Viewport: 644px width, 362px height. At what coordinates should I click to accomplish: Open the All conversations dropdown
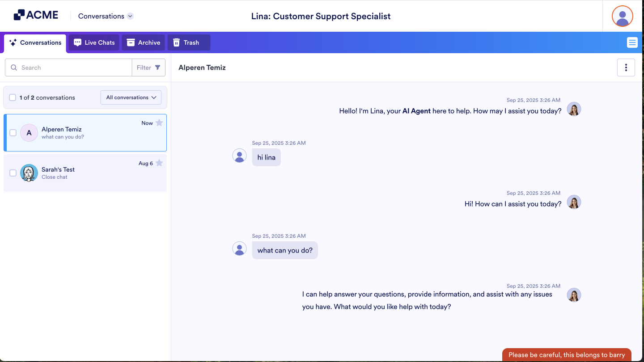pos(131,97)
